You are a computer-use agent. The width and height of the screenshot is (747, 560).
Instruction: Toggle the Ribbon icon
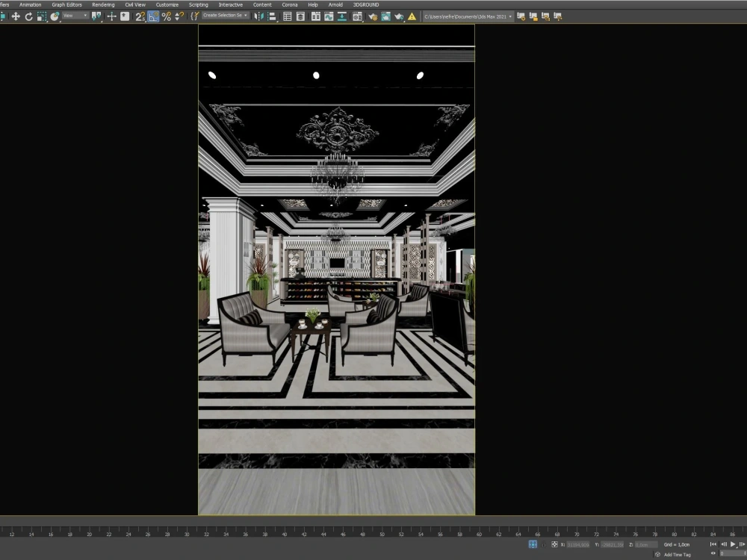coord(315,16)
